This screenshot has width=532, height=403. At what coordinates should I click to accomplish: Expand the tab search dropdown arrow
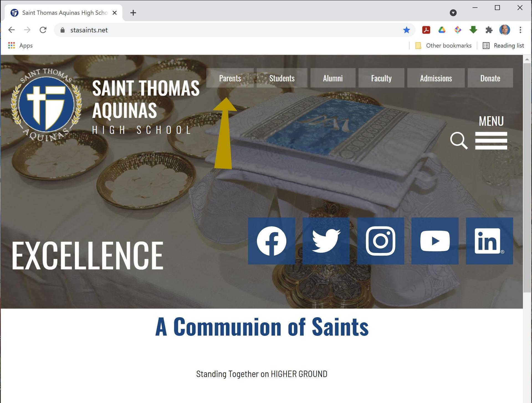pyautogui.click(x=453, y=13)
